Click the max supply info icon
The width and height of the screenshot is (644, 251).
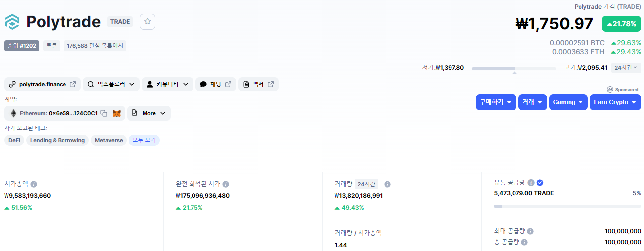click(530, 231)
